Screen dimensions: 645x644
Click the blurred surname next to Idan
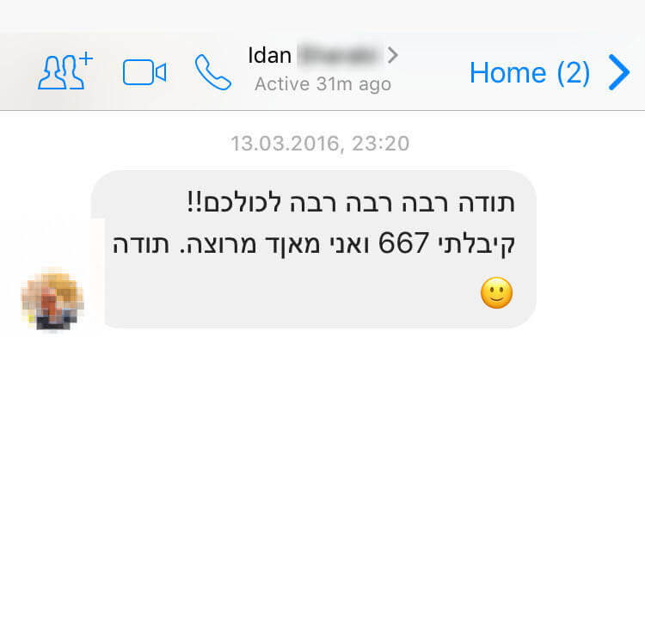point(339,55)
